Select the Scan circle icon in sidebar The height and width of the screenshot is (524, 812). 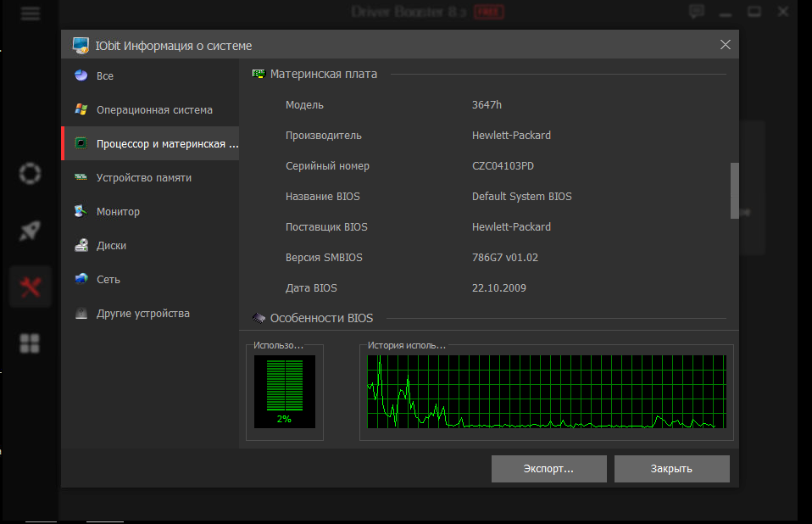pyautogui.click(x=29, y=173)
